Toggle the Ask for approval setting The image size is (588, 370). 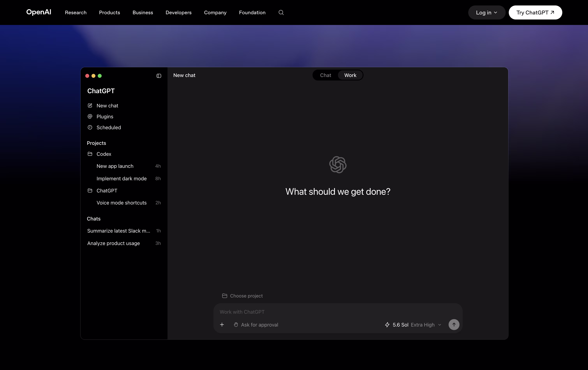[x=256, y=325]
